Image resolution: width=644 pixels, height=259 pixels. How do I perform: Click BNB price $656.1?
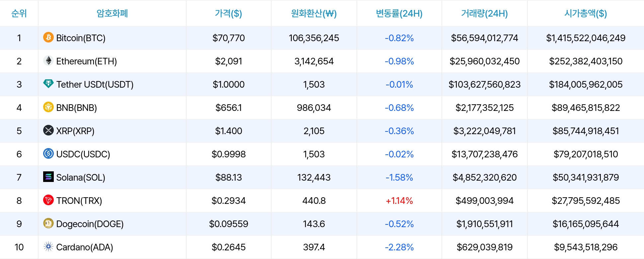[x=228, y=108]
